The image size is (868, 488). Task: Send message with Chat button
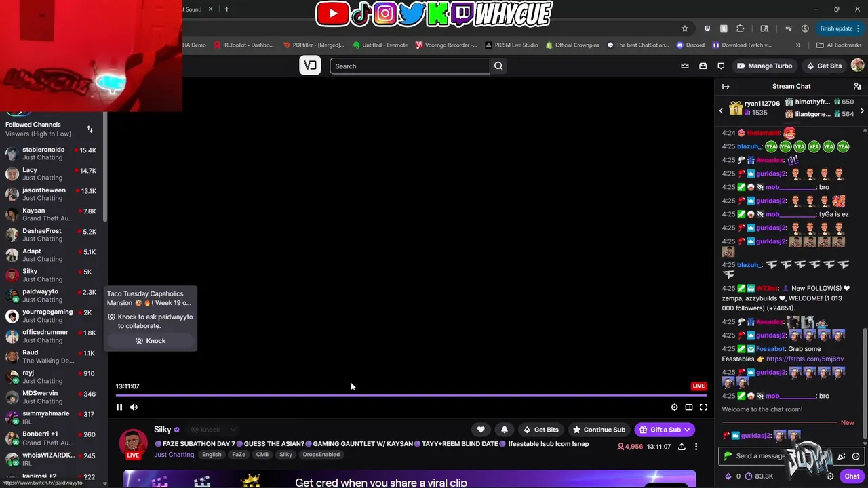coord(852,476)
